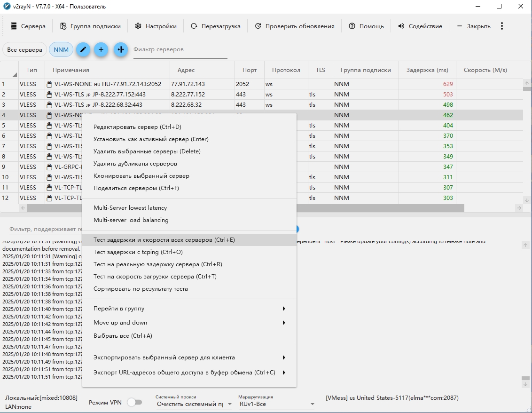The image size is (532, 413).
Task: Click the plus add group button
Action: (x=101, y=49)
